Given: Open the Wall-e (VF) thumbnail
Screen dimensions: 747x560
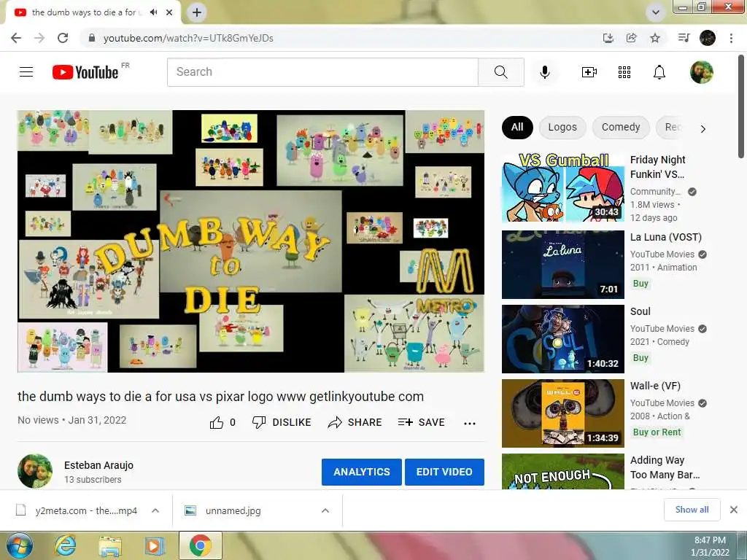Looking at the screenshot, I should click(563, 413).
